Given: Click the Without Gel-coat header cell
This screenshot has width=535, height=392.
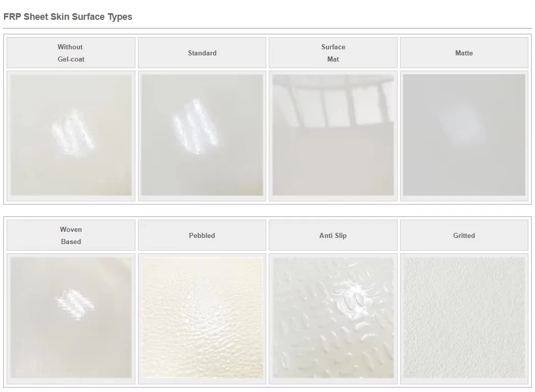Looking at the screenshot, I should (x=71, y=53).
